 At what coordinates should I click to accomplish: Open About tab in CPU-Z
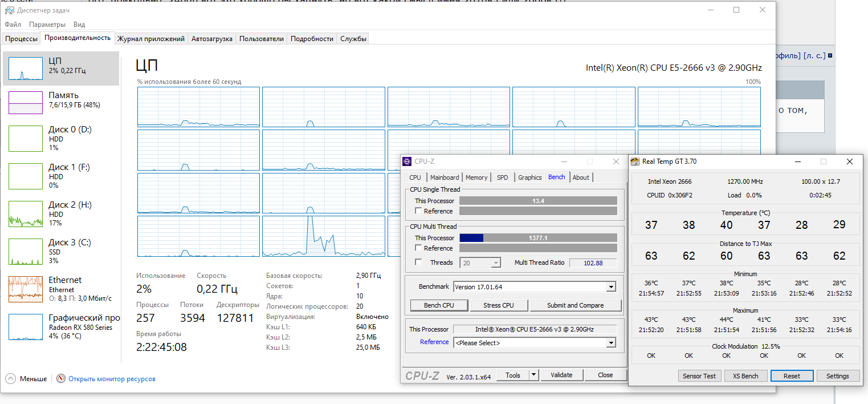(581, 177)
